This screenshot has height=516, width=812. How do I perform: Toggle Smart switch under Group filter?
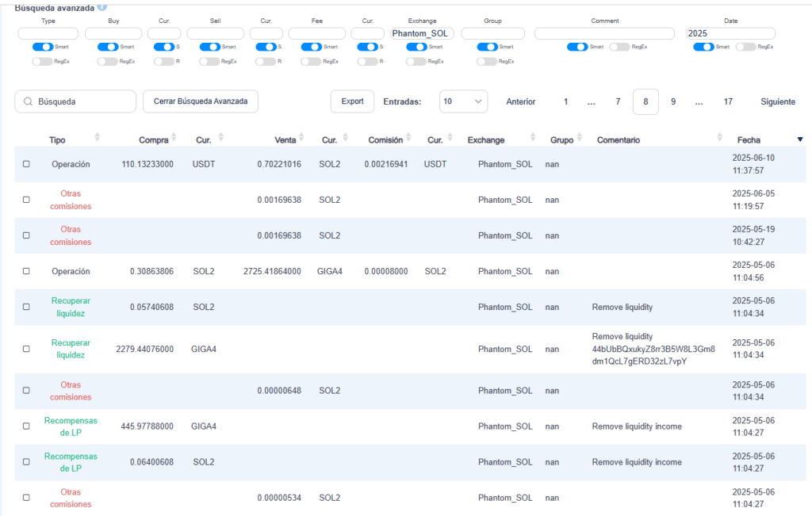click(487, 47)
